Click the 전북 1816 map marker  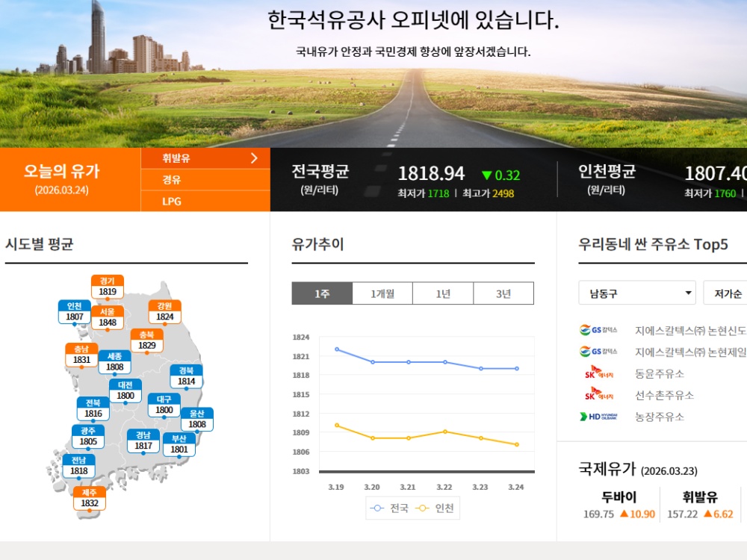point(93,408)
